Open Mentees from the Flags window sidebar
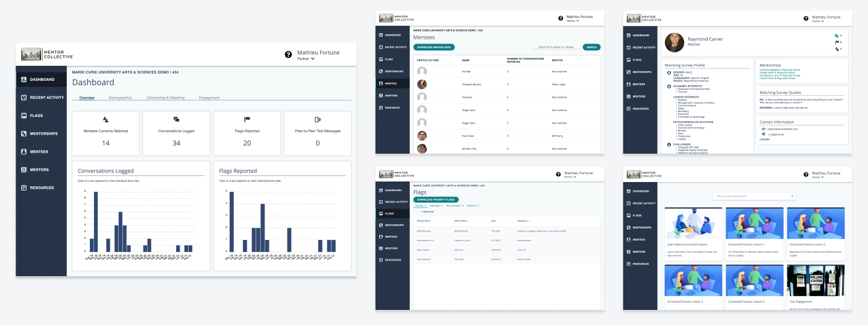This screenshot has width=868, height=325. click(x=392, y=236)
